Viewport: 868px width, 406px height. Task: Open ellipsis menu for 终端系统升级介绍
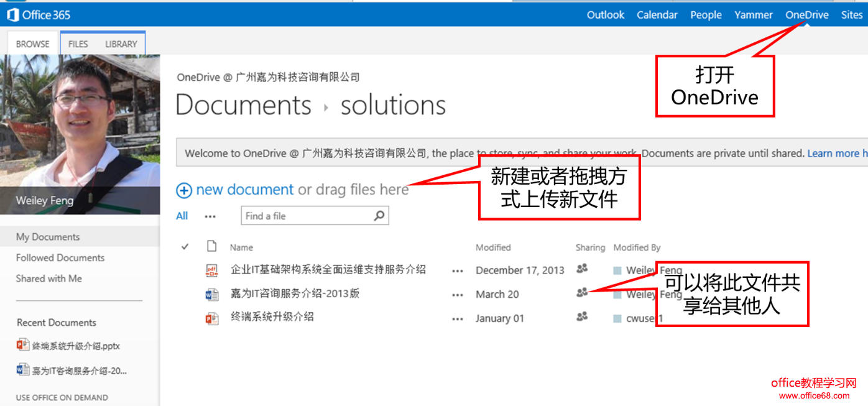(x=458, y=319)
